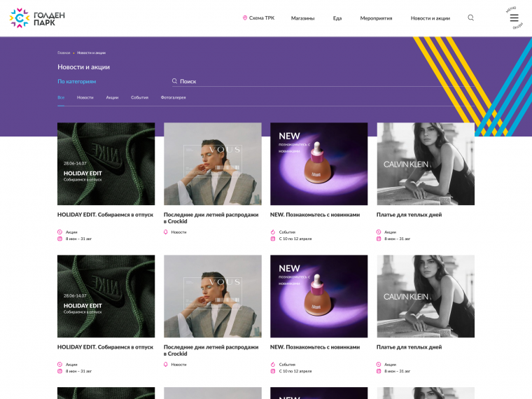Open the second-row HOLIDAY EDIT Nike thumbnail
Screen dimensions: 532x399
(106, 296)
